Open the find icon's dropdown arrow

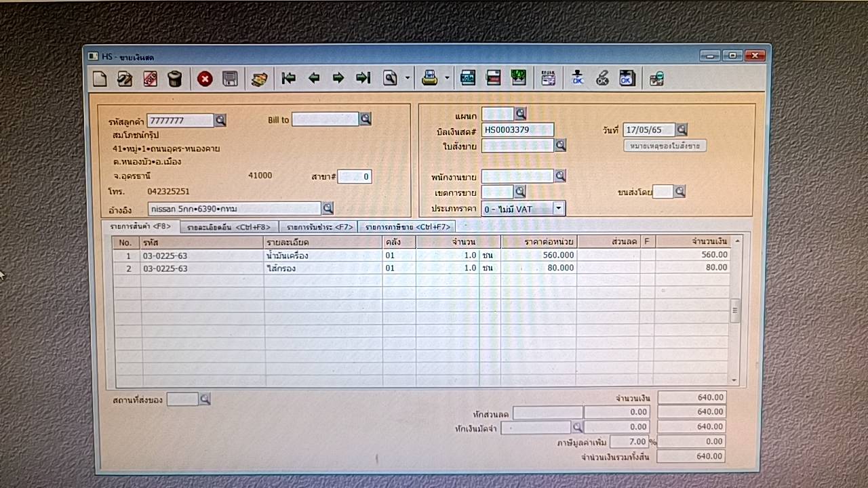(x=408, y=79)
